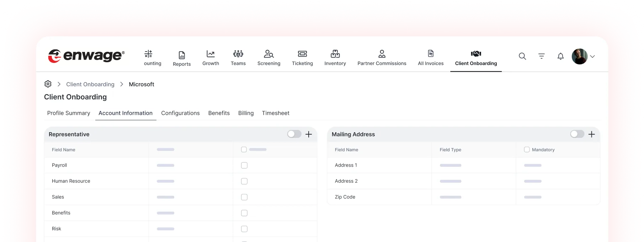Switch to Billing tab

pyautogui.click(x=246, y=113)
